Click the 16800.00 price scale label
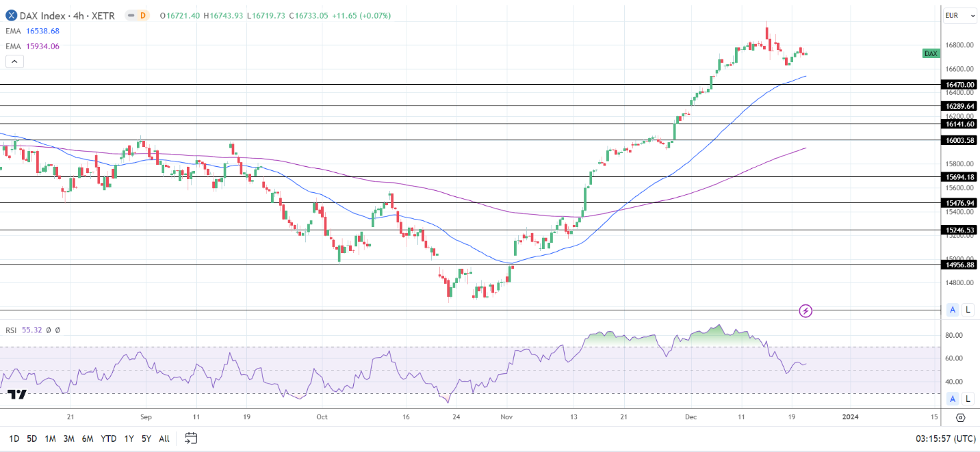980x452 pixels. point(959,45)
